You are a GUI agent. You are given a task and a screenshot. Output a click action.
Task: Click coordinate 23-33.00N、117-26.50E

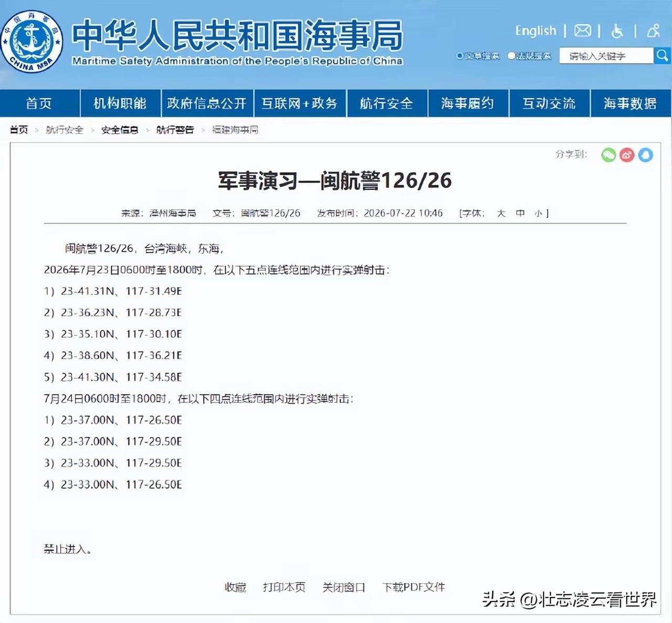[121, 484]
